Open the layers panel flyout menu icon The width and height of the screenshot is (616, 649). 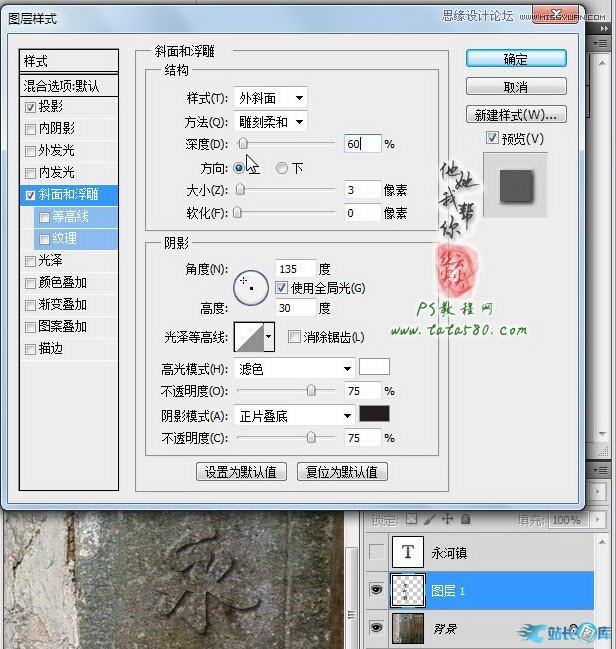click(604, 471)
